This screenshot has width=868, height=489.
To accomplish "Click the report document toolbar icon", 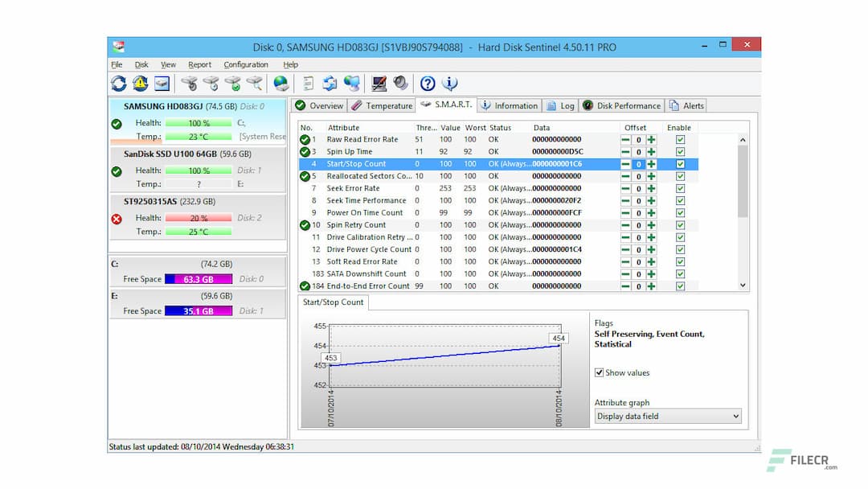I will tap(309, 84).
